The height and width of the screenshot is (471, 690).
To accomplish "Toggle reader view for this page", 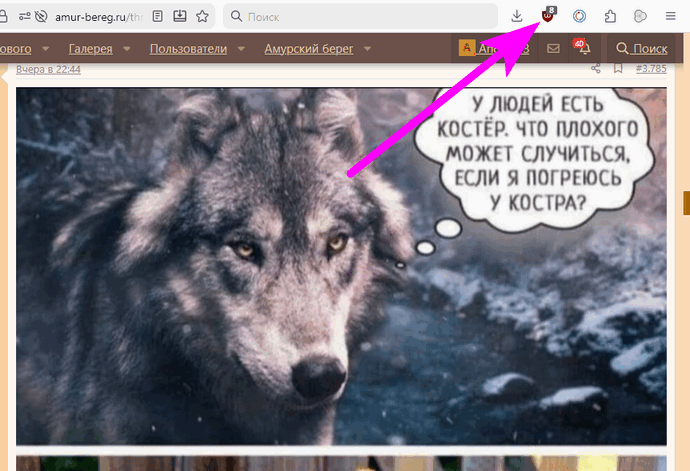I will 157,16.
